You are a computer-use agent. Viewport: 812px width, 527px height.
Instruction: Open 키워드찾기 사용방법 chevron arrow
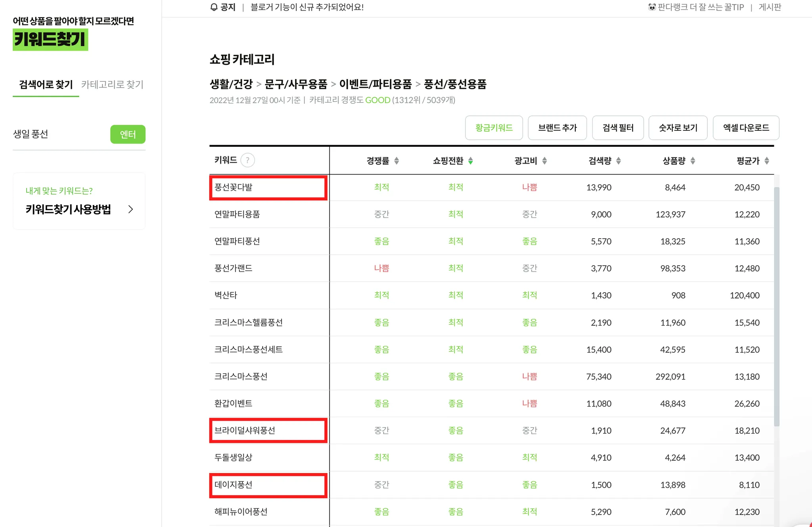point(130,209)
